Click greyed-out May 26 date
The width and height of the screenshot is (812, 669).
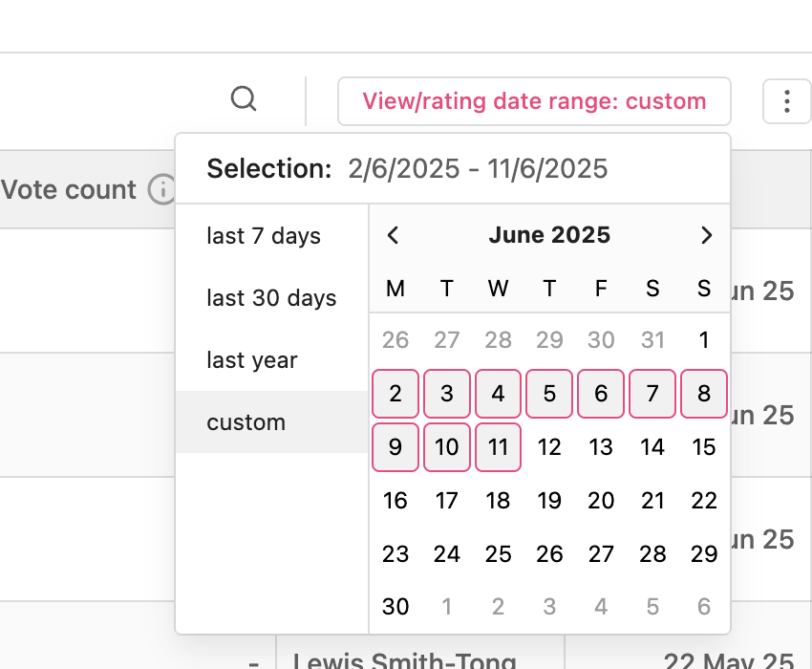[395, 340]
